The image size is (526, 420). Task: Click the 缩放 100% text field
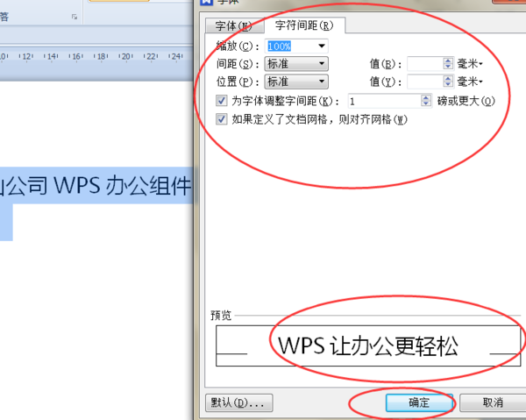coord(290,46)
